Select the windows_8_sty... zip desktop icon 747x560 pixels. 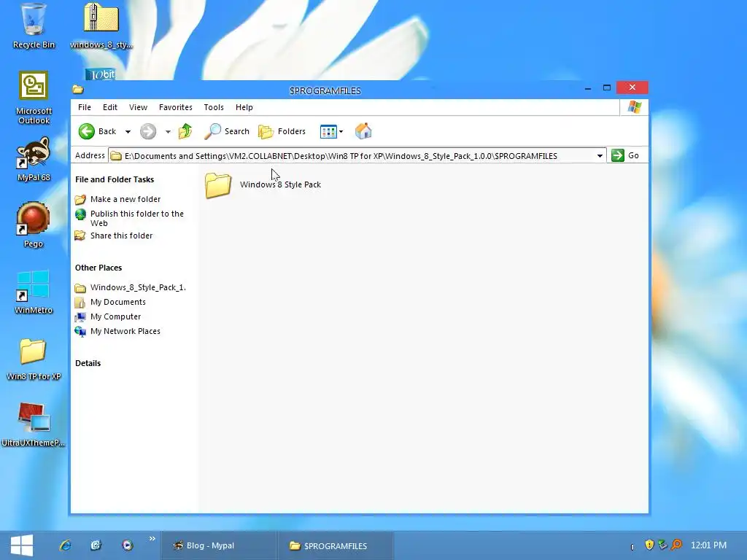101,27
